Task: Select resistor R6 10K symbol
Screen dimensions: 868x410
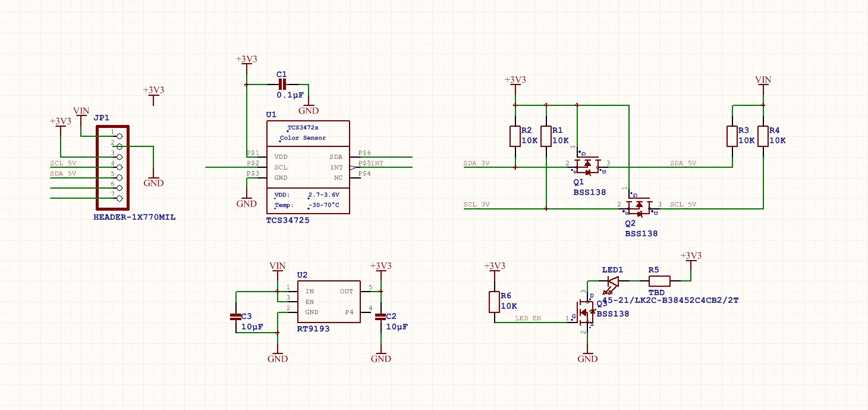Action: (493, 301)
